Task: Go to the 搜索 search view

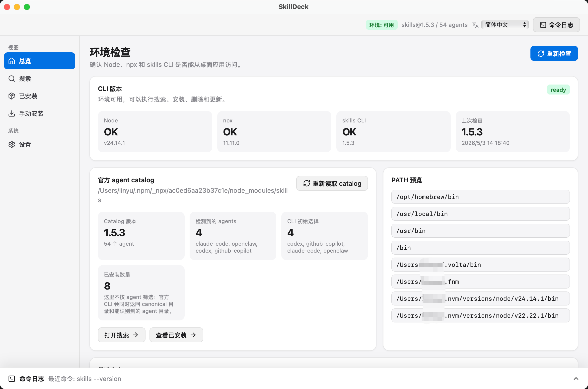Action: click(40, 79)
